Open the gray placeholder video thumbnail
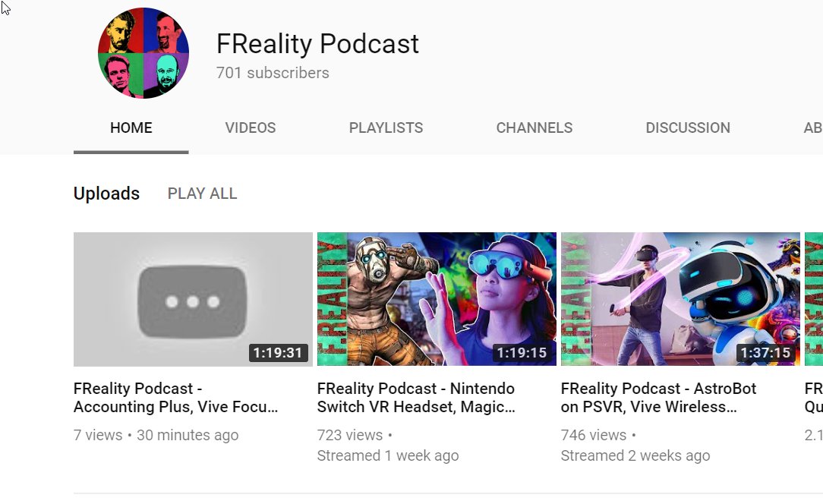Screen dimensions: 823x504 [x=193, y=299]
